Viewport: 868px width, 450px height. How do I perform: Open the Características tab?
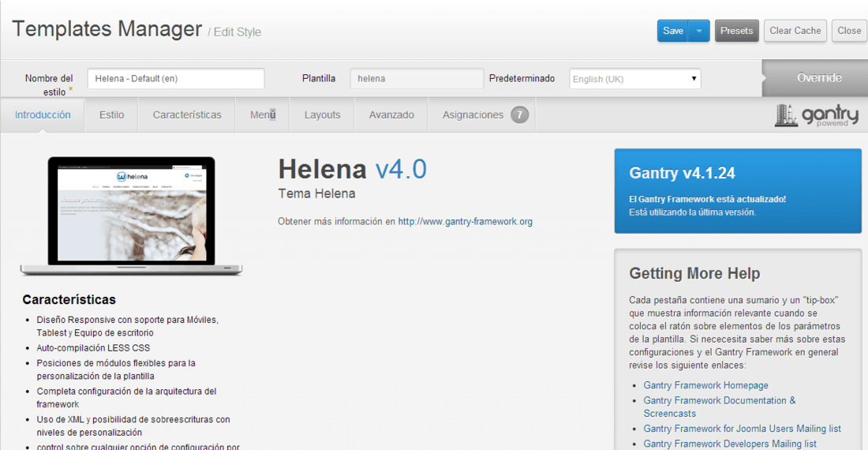point(187,115)
